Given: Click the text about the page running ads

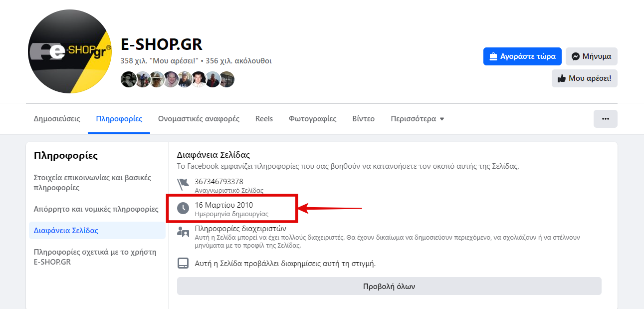Looking at the screenshot, I should (x=285, y=263).
